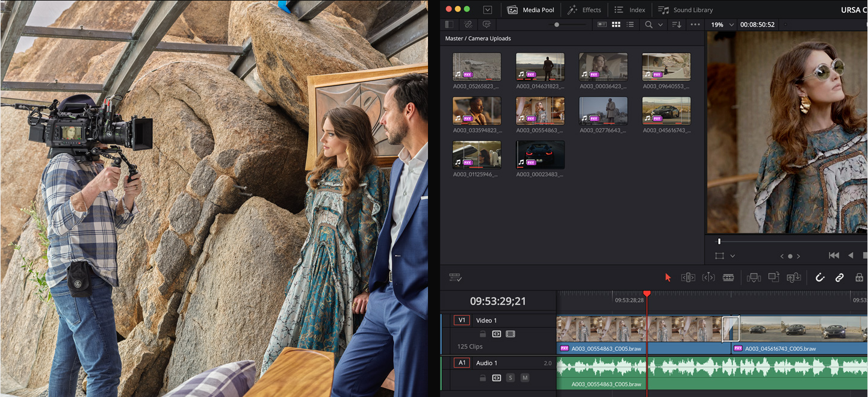The height and width of the screenshot is (397, 868).
Task: Open the media pool sort order menu
Action: pyautogui.click(x=677, y=25)
